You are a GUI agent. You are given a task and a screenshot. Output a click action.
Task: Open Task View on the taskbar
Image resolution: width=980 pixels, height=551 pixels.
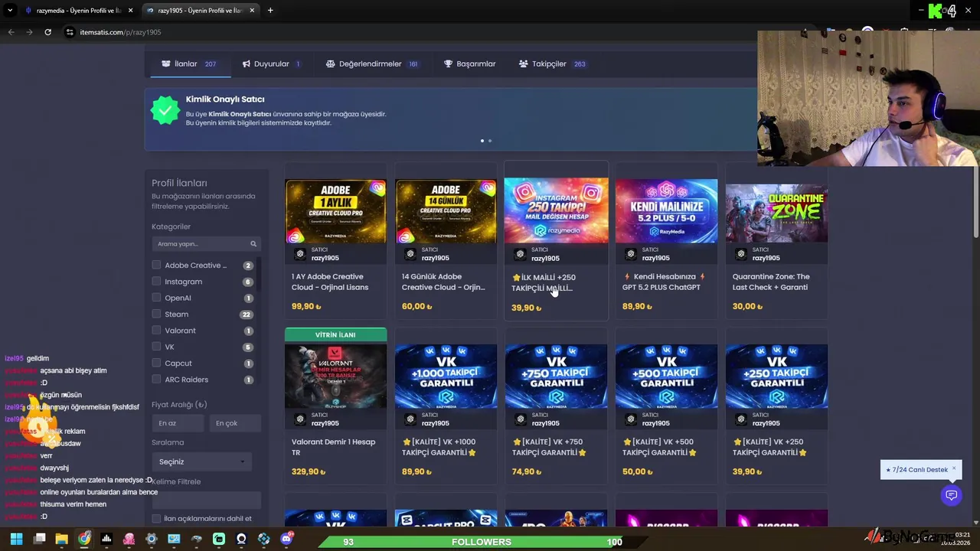coord(39,539)
